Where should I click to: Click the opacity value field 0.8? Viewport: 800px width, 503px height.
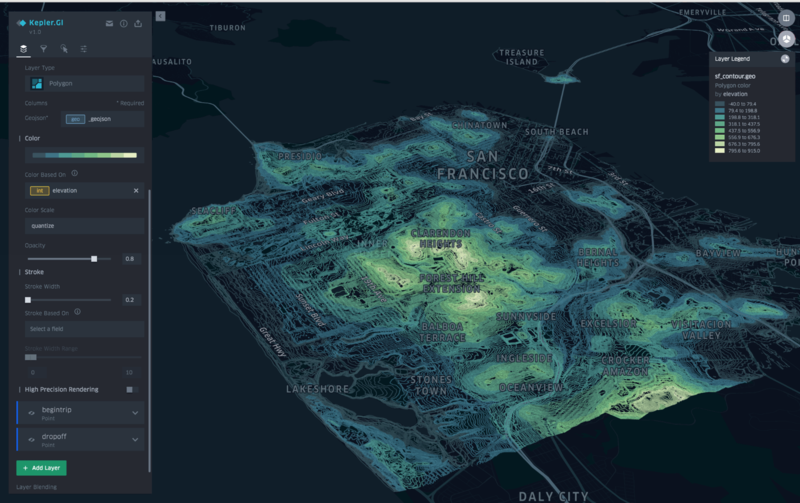coord(130,259)
